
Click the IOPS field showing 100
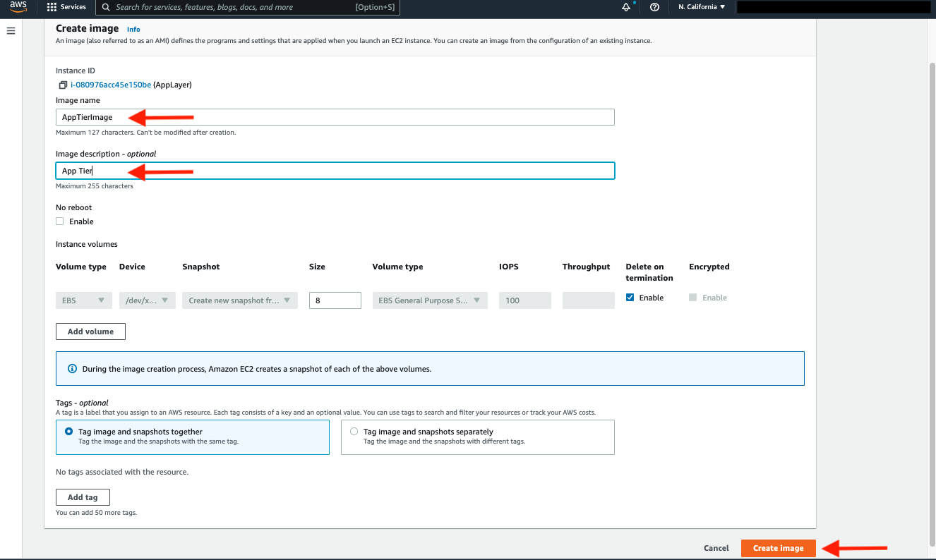[x=525, y=300]
